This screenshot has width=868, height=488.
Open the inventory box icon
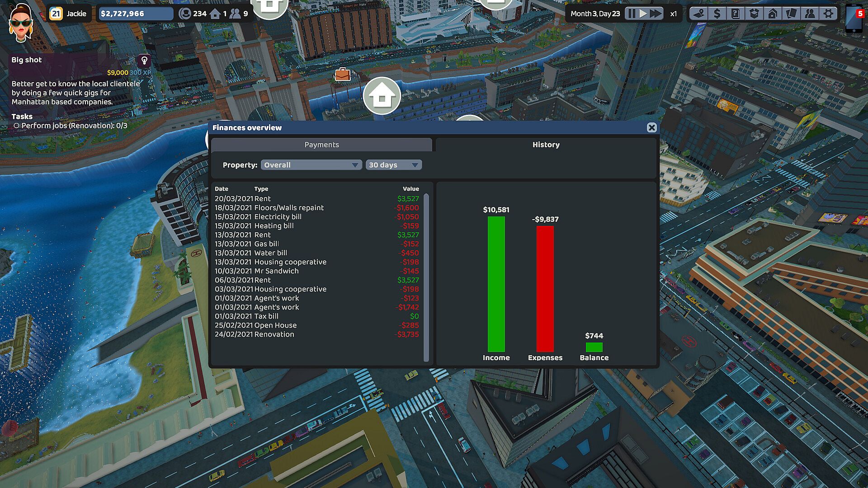(x=754, y=14)
